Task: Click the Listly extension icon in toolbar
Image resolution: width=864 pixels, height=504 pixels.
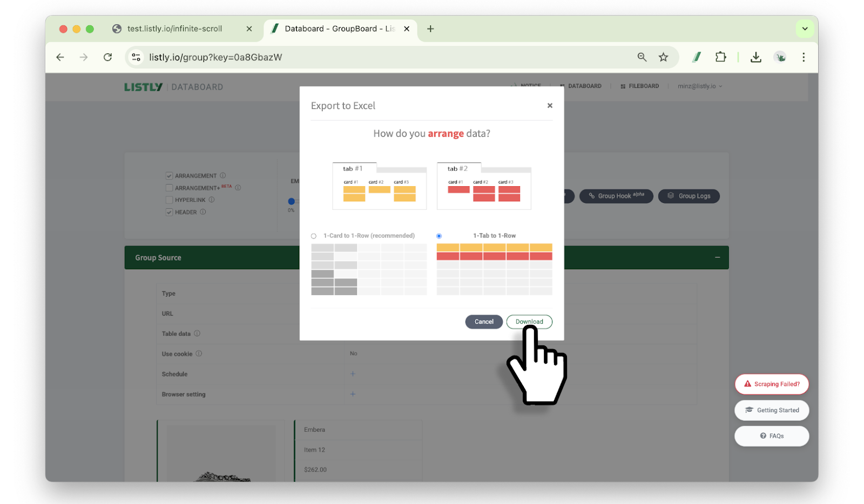Action: (697, 57)
